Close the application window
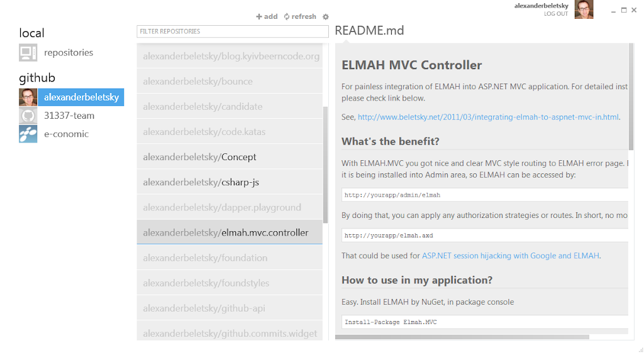Screen dimensions: 644x353 tap(634, 10)
